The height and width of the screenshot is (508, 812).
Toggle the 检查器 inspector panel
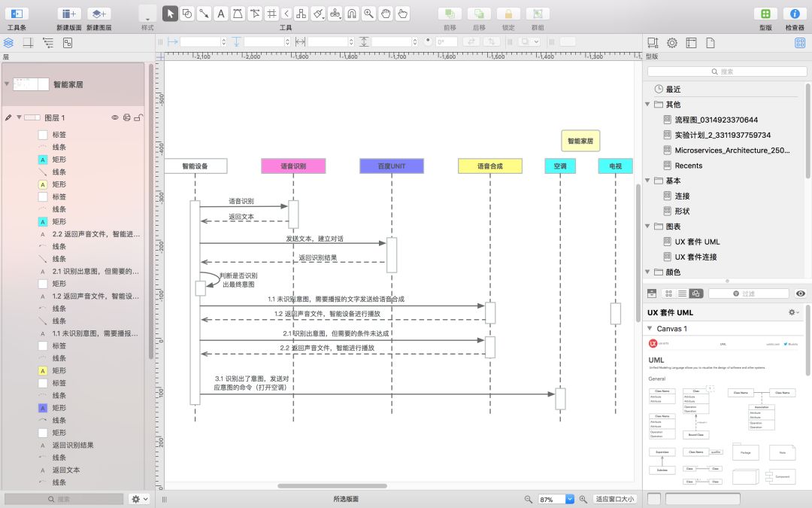[x=795, y=14]
